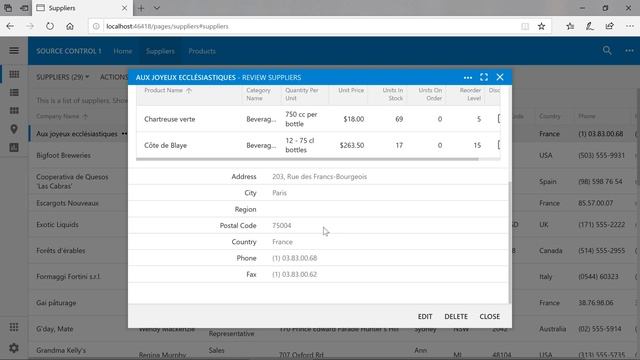This screenshot has width=640, height=360.
Task: Click the browser share icon
Action: (x=610, y=26)
